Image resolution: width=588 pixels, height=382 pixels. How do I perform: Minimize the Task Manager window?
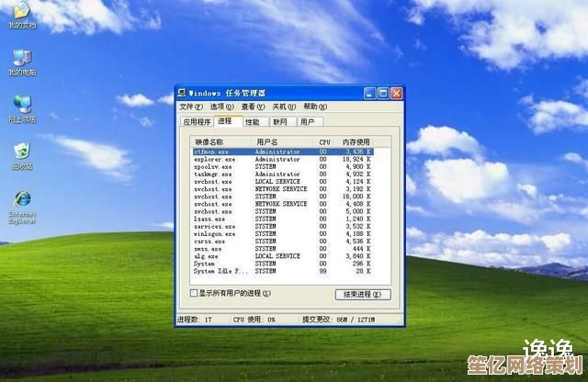pyautogui.click(x=369, y=93)
